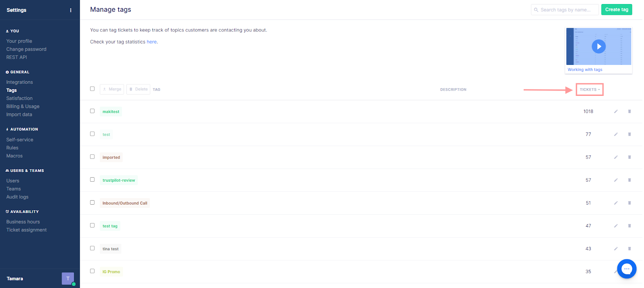
Task: Open Macros settings
Action: [14, 156]
